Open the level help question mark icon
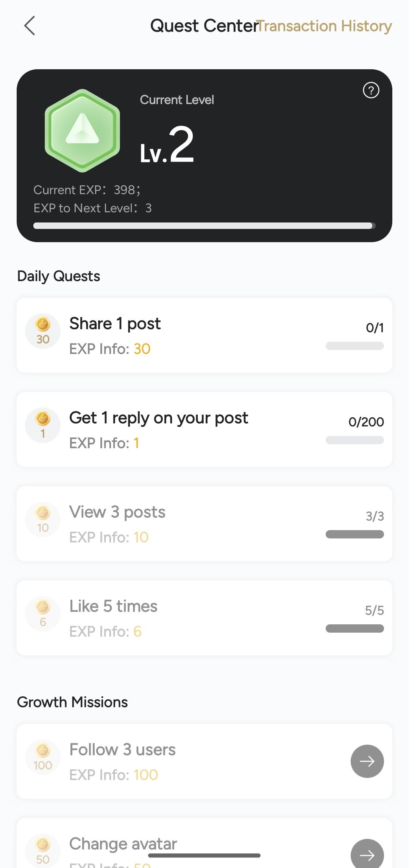This screenshot has height=868, width=409. 371,90
